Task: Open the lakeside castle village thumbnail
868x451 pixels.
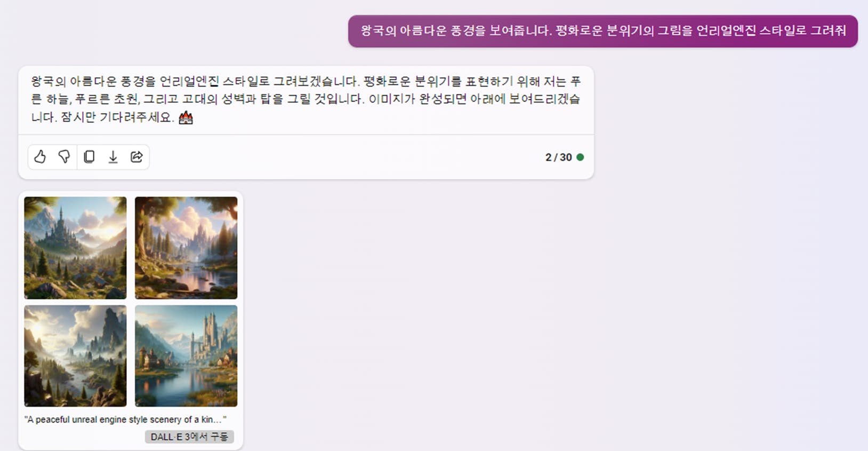Action: click(186, 356)
